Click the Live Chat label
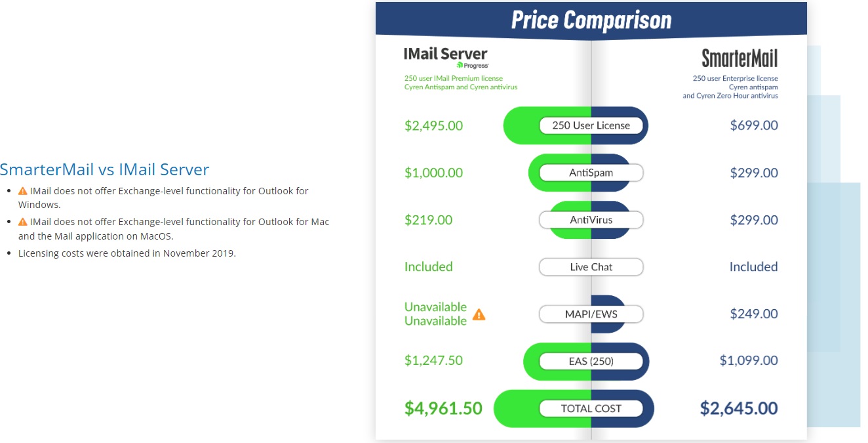This screenshot has width=868, height=443. (591, 267)
